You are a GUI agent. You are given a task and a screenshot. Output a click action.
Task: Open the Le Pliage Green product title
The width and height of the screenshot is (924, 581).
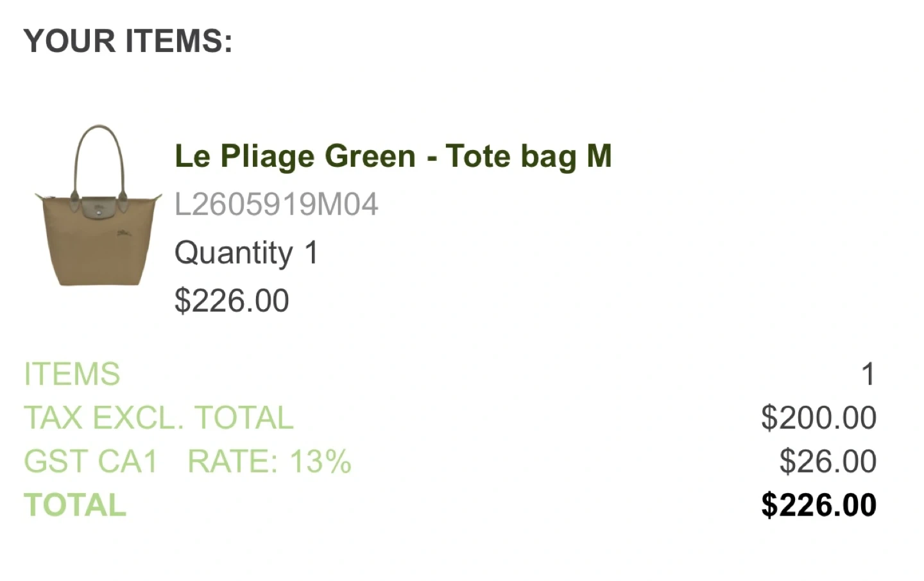(393, 156)
